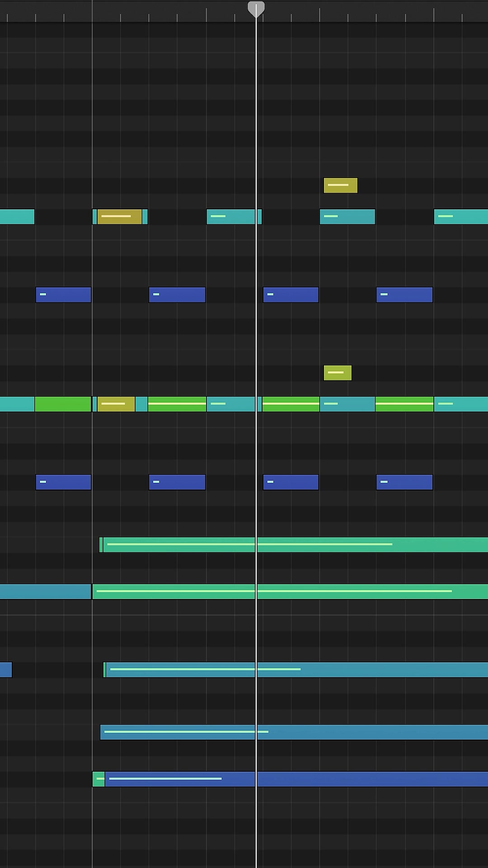Viewport: 488px width, 868px height.
Task: Select the third blue note in the lower blue row
Action: coord(291,482)
